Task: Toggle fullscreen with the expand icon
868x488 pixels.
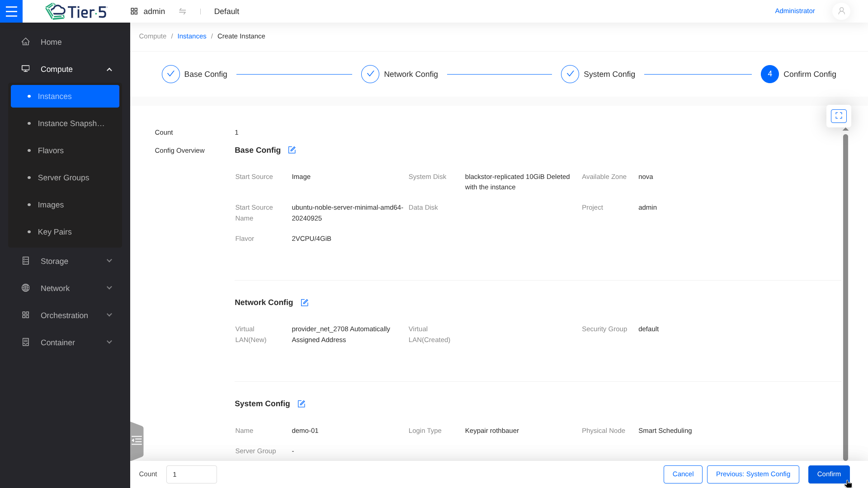Action: (839, 116)
